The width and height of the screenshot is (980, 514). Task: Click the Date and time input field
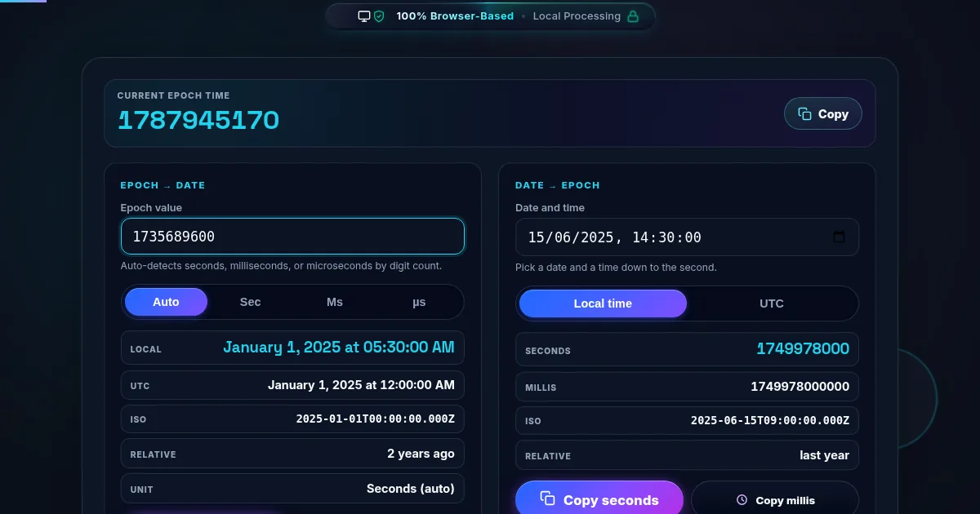click(x=687, y=237)
